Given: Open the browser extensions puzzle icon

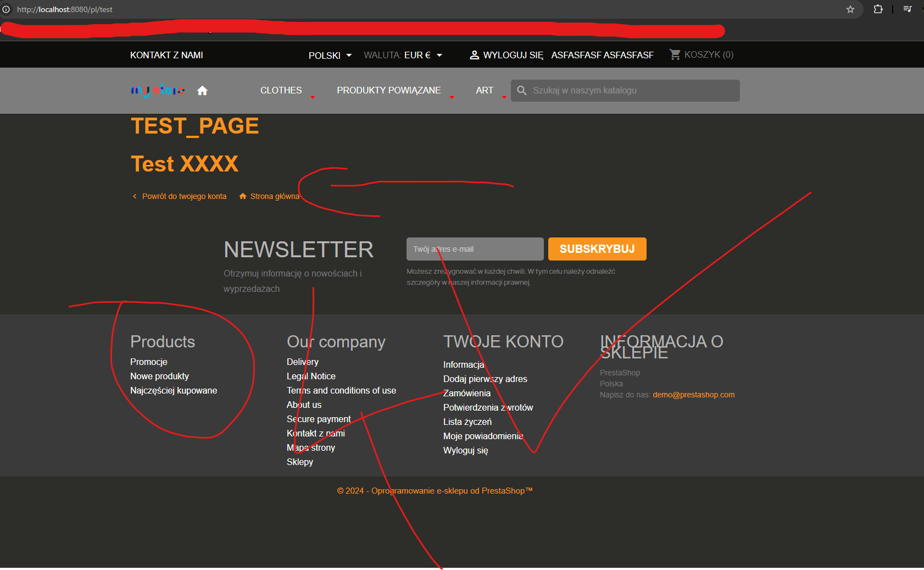Looking at the screenshot, I should pyautogui.click(x=878, y=9).
